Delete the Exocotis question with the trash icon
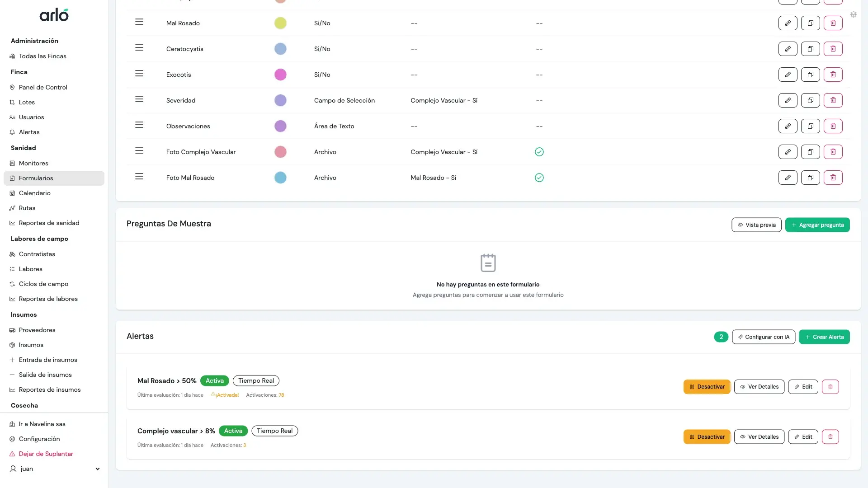868x488 pixels. tap(833, 75)
